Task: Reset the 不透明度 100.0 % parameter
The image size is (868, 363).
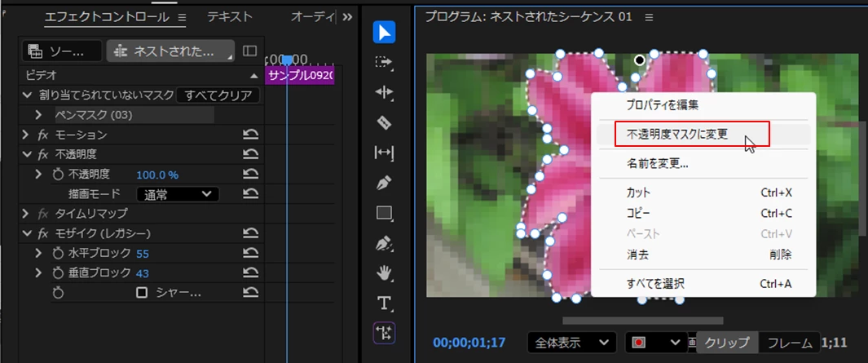Action: [x=251, y=175]
